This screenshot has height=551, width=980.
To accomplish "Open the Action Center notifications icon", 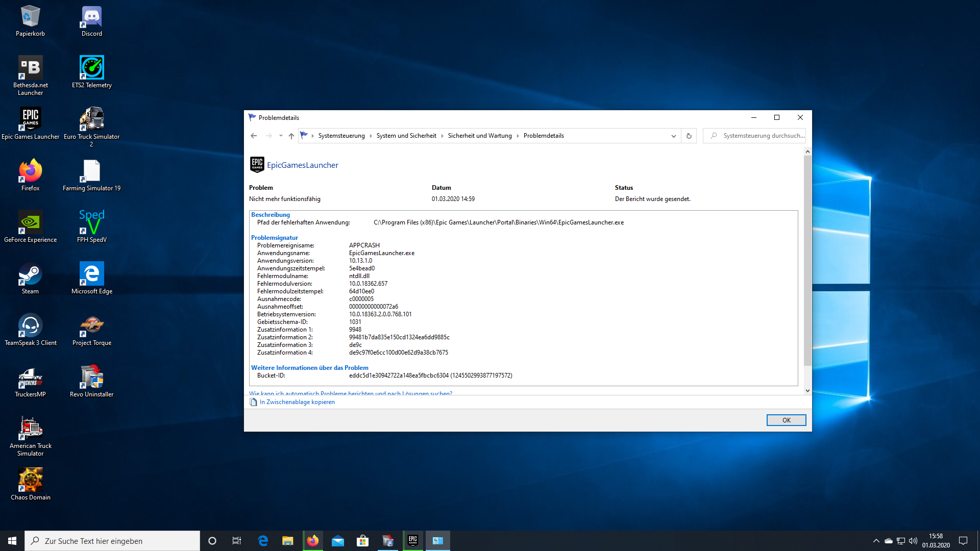I will pyautogui.click(x=963, y=541).
